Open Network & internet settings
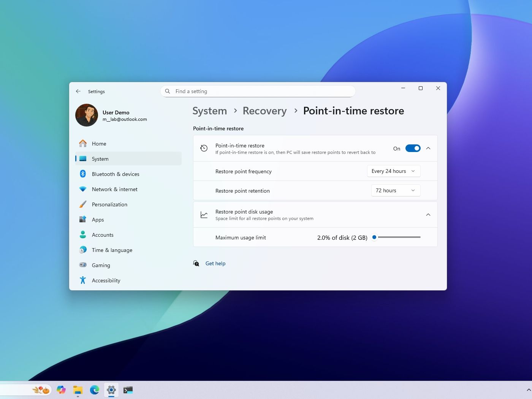Screen dimensions: 532x399 [128, 189]
